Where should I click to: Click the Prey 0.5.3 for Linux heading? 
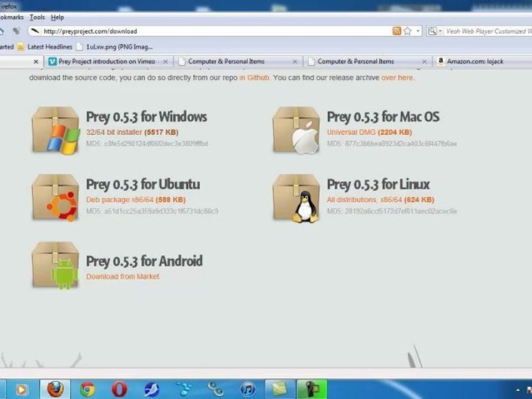pos(378,184)
